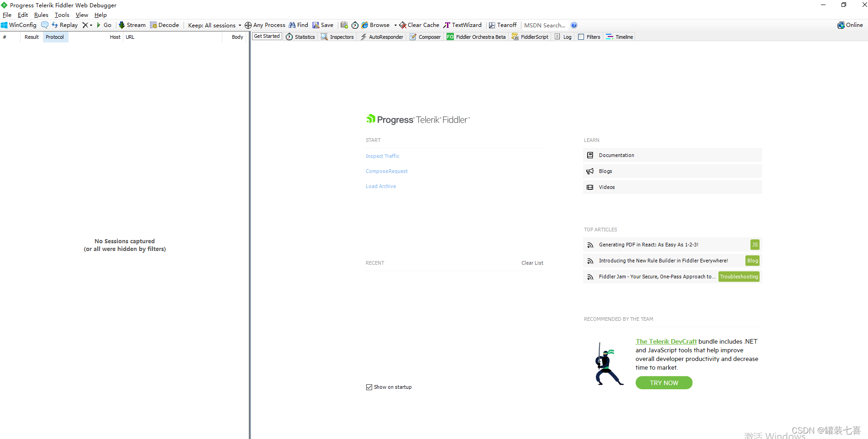Image resolution: width=868 pixels, height=439 pixels.
Task: Open the Help menu
Action: click(x=100, y=15)
